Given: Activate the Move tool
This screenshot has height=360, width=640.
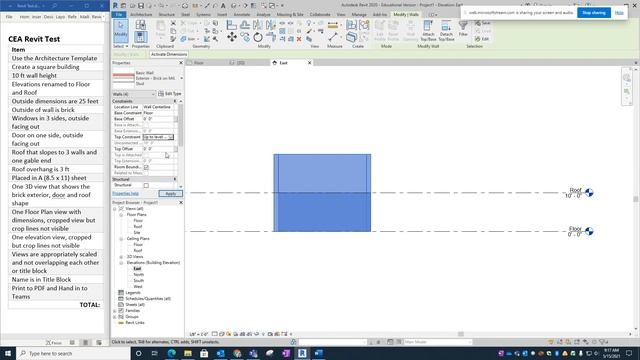Looking at the screenshot, I should coord(232,37).
